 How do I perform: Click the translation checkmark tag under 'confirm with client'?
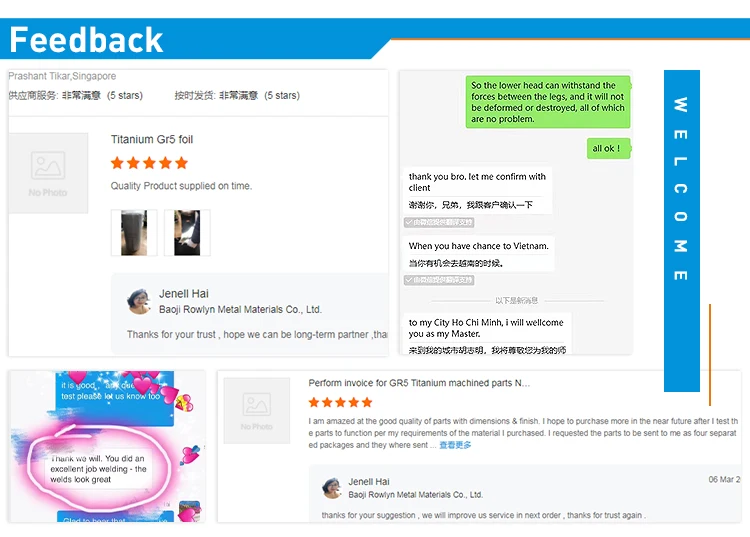pos(439,222)
